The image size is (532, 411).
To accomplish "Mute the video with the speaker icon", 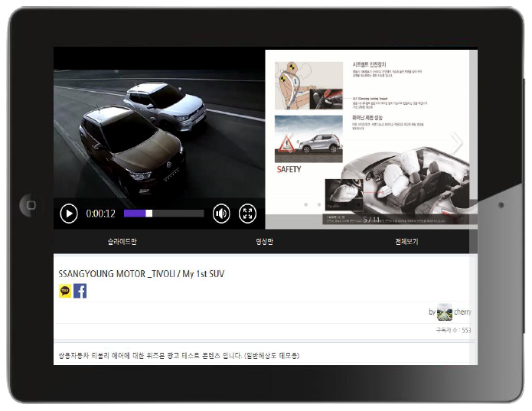I will point(221,214).
